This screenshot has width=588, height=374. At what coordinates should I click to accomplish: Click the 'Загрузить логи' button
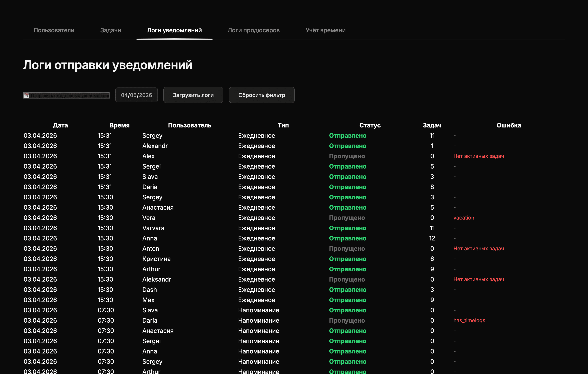[193, 95]
